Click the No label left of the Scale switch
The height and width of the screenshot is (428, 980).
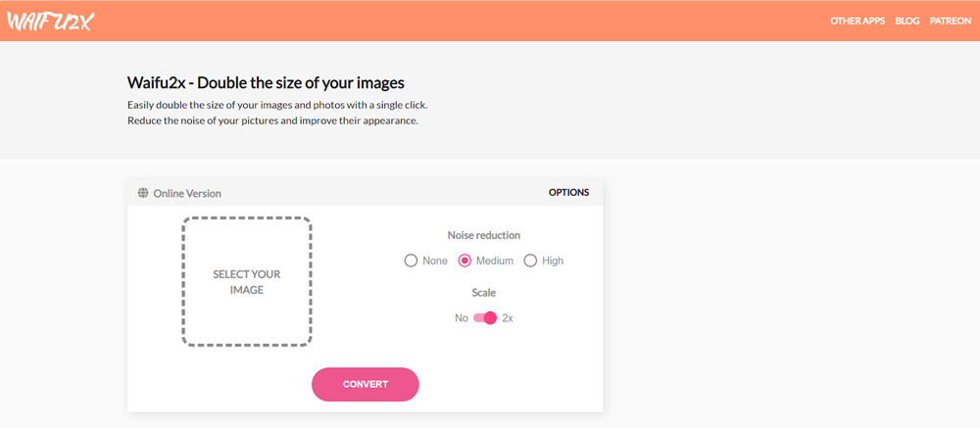tap(462, 317)
